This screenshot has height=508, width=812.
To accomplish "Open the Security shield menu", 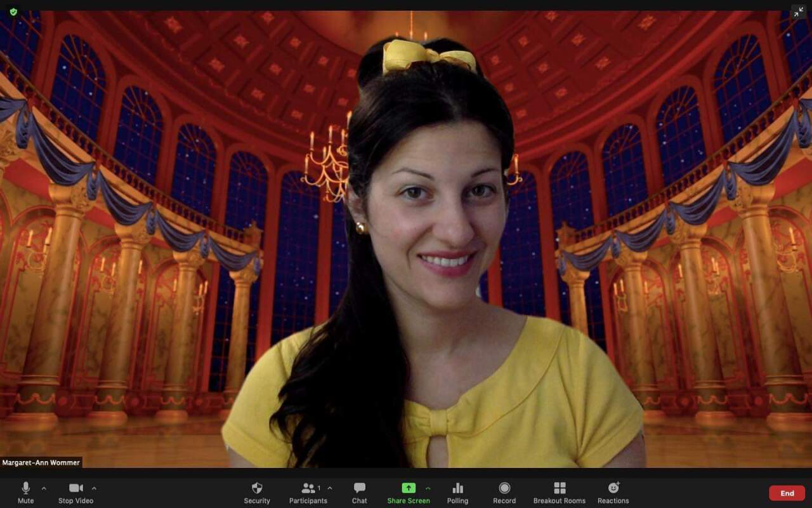I will coord(257,493).
